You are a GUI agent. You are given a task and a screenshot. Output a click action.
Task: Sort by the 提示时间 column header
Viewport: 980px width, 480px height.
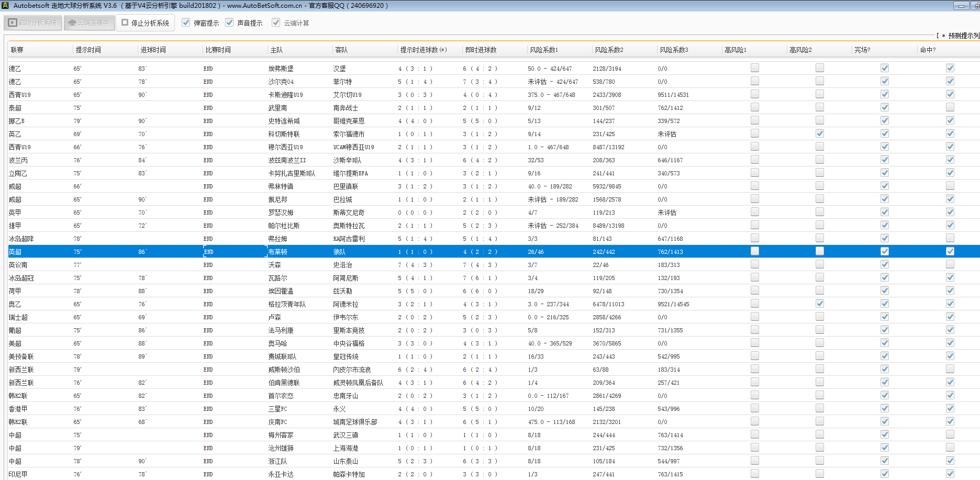pos(88,50)
